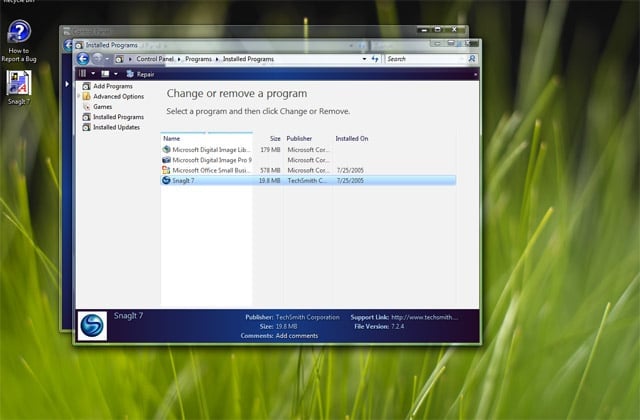This screenshot has height=420, width=640.
Task: Open the Views dropdown arrow
Action: tap(116, 74)
